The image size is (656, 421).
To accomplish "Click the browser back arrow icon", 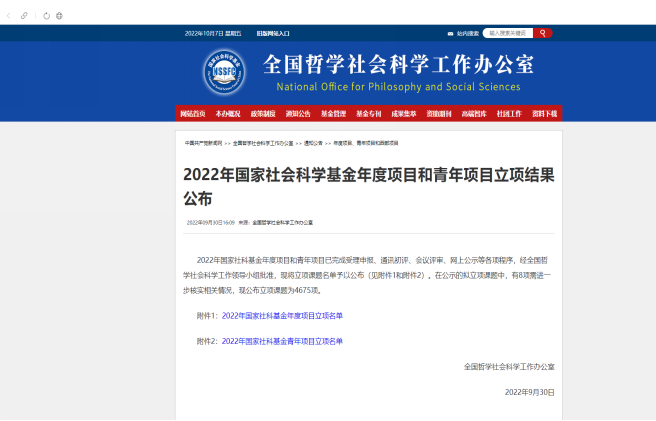I will click(x=8, y=16).
